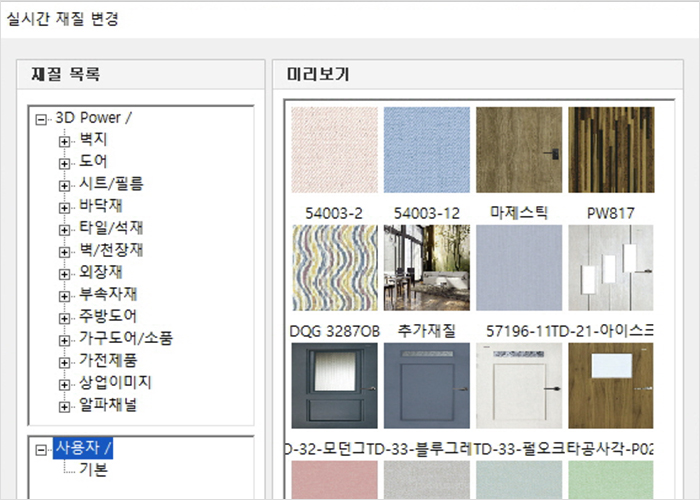The height and width of the screenshot is (500, 700).
Task: Select the blue 54003-12 fabric texture
Action: click(x=426, y=150)
